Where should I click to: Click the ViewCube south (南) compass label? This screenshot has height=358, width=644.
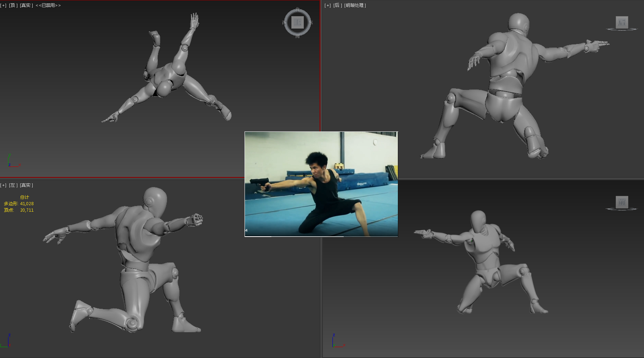point(297,36)
